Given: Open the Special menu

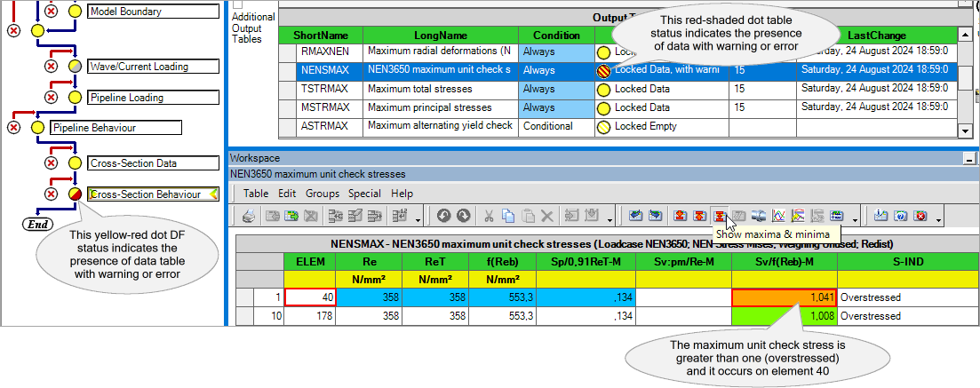Looking at the screenshot, I should point(364,193).
